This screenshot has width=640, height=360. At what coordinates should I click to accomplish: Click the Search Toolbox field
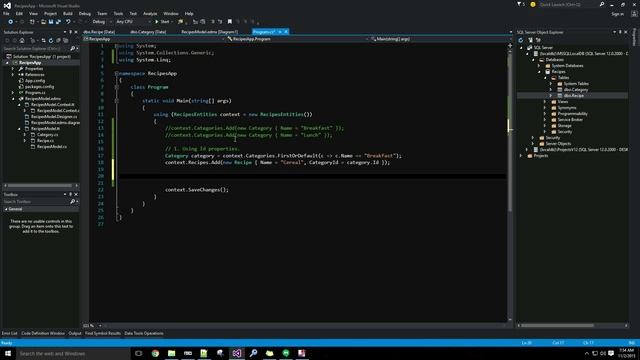click(x=36, y=202)
